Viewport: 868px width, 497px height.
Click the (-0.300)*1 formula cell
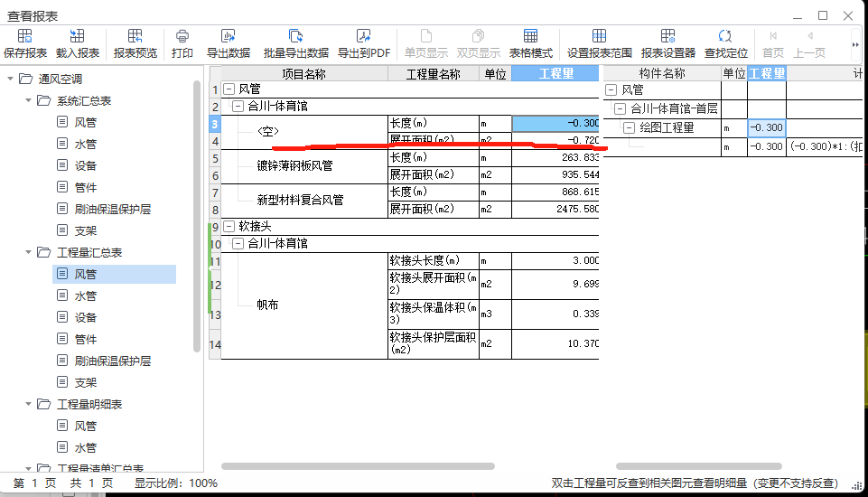click(825, 146)
